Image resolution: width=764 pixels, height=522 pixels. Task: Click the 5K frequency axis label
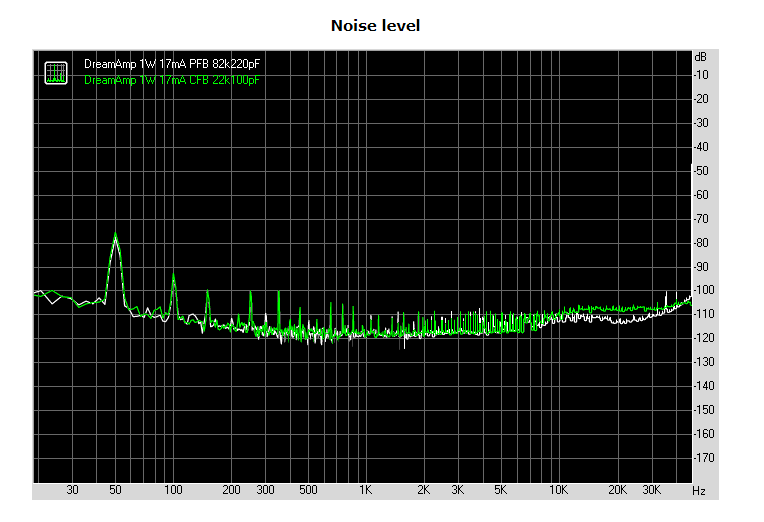(500, 490)
